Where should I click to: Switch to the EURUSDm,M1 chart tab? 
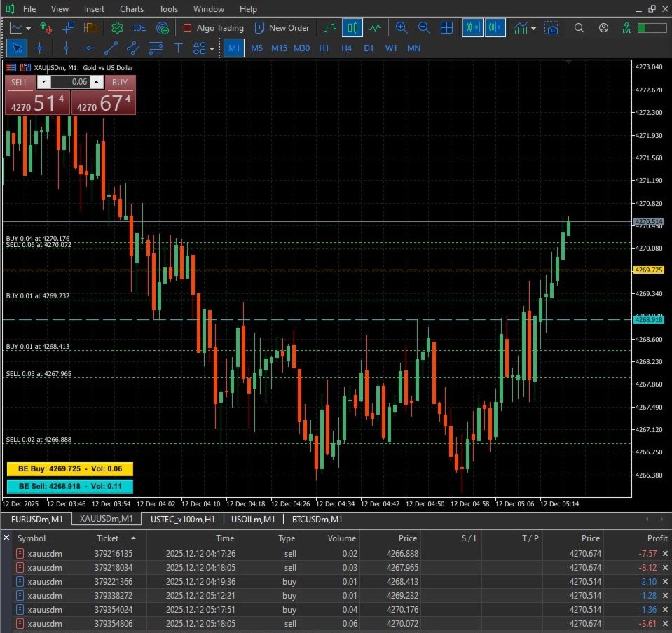click(36, 519)
